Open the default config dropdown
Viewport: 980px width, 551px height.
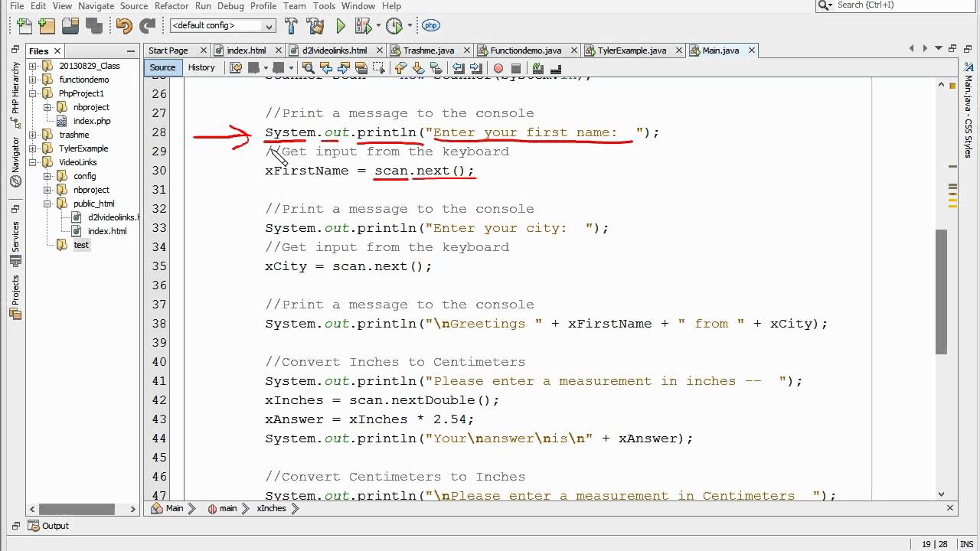pyautogui.click(x=223, y=26)
